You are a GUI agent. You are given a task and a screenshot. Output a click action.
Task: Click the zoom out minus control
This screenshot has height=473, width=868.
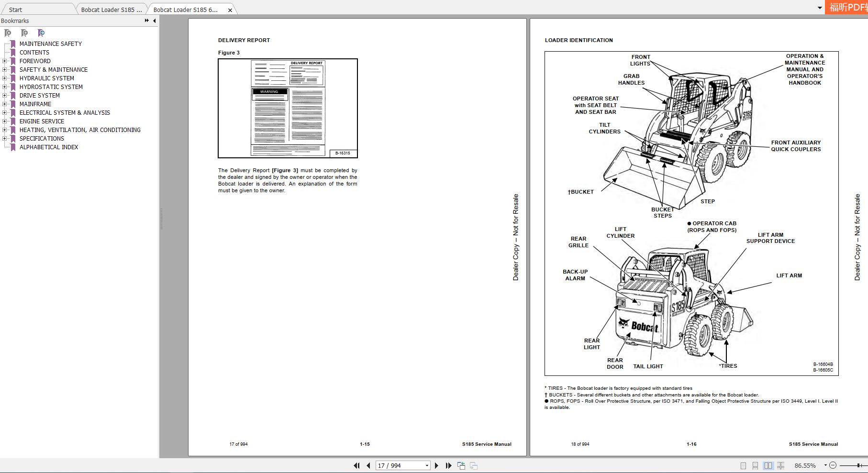coord(834,465)
